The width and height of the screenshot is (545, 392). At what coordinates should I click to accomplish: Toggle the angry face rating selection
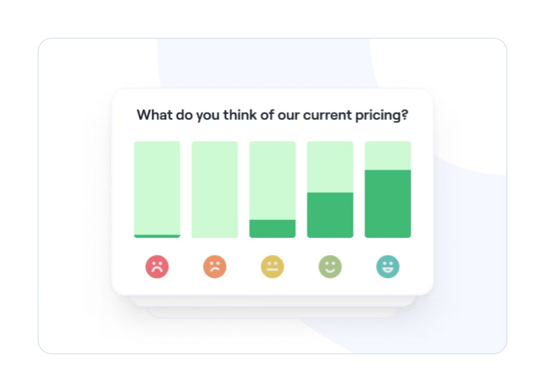click(157, 266)
